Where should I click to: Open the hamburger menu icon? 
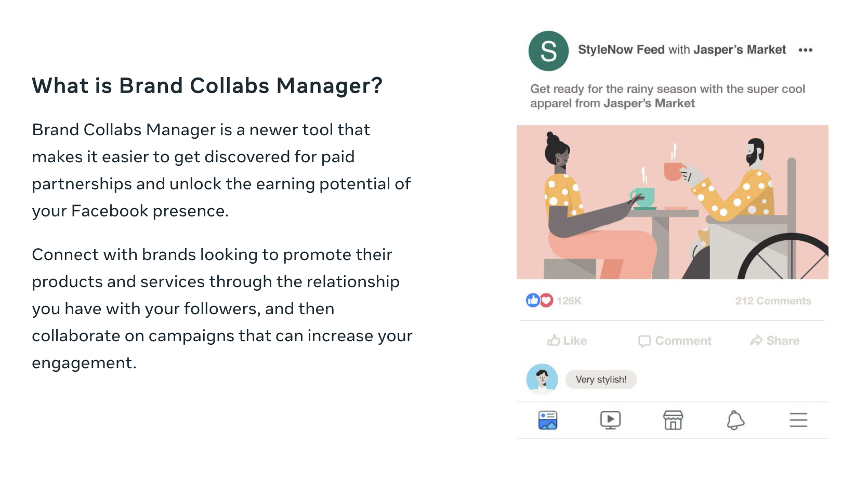[x=798, y=420]
